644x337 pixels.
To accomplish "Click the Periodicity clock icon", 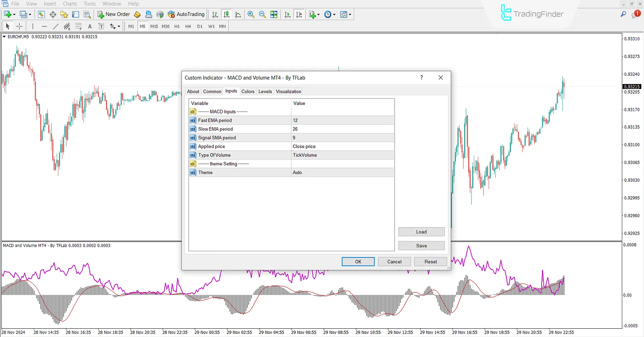I will coord(328,14).
